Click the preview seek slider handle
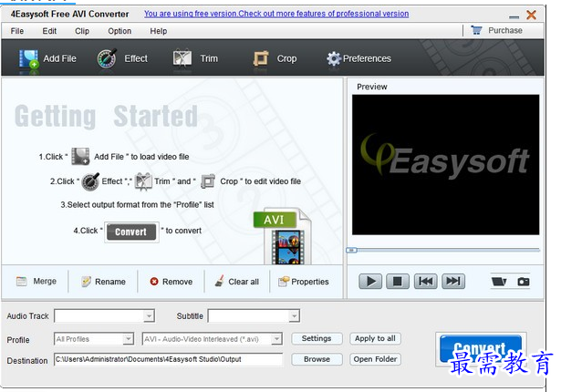This screenshot has height=392, width=561. point(351,250)
